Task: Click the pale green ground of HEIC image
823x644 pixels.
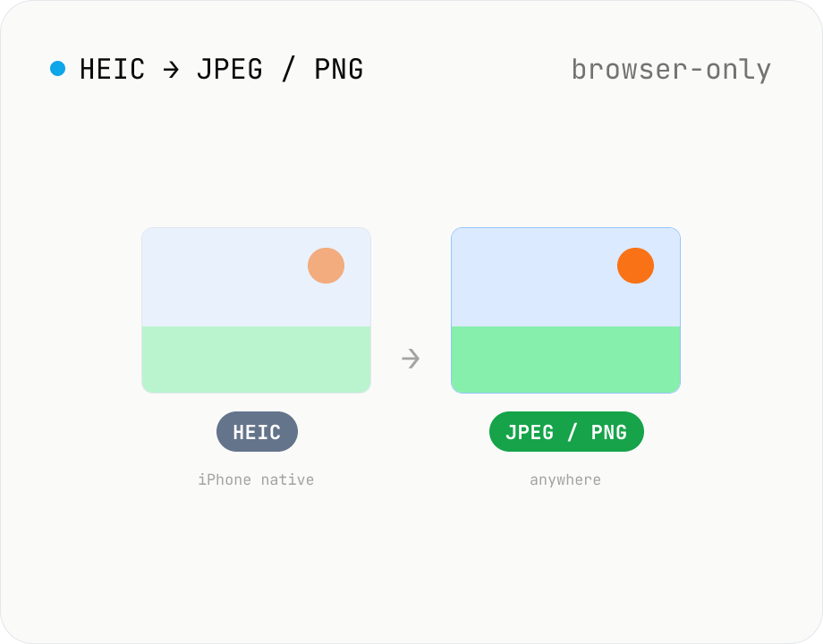Action: 256,360
